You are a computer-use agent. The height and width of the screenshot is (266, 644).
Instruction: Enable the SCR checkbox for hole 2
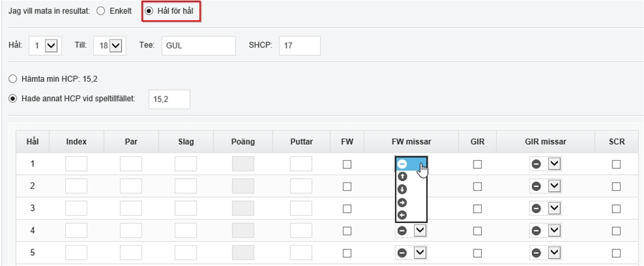[616, 186]
